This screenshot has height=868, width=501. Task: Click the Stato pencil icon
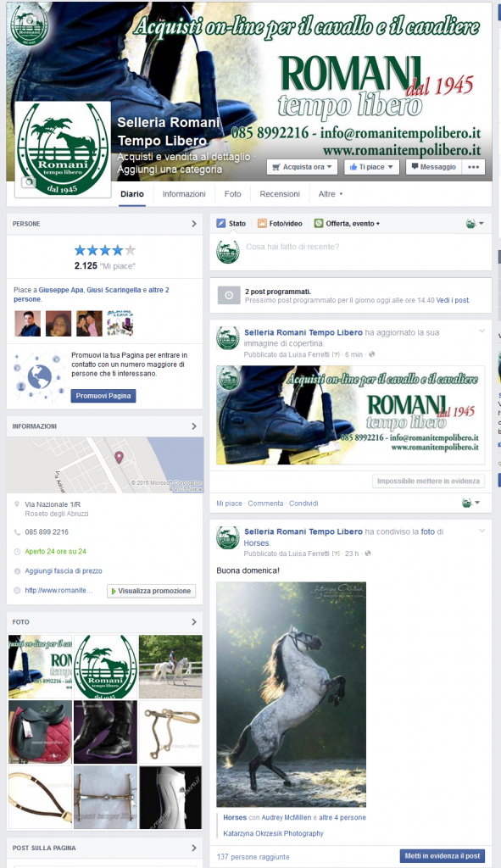point(221,224)
